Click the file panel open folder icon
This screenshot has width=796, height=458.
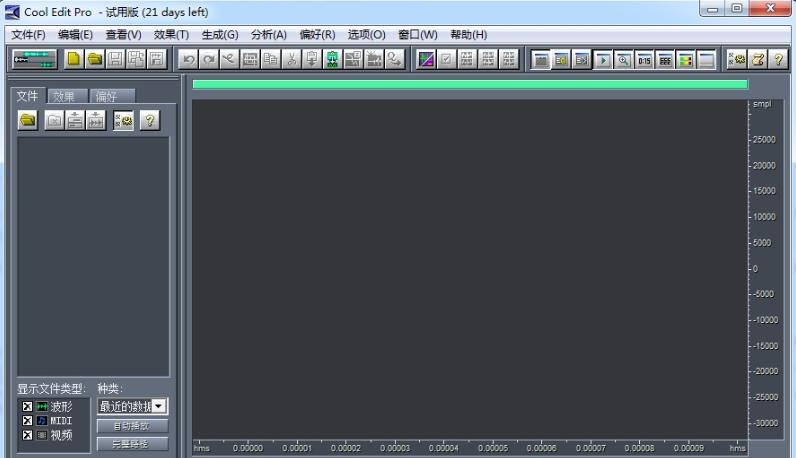[x=28, y=120]
